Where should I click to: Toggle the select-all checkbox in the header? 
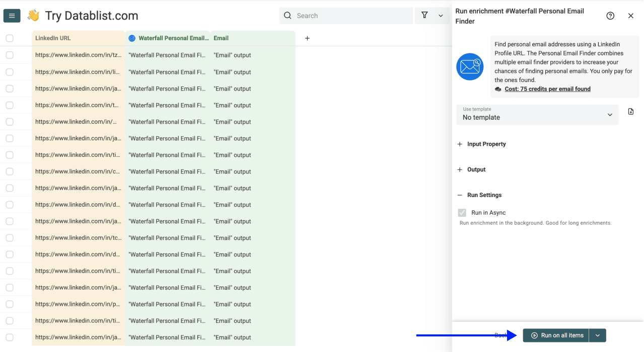[9, 38]
